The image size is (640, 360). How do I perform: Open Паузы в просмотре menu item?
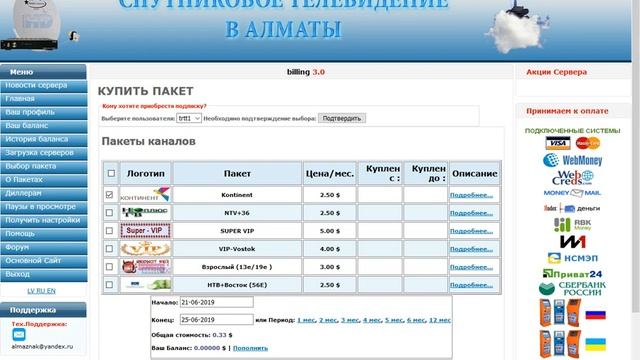43,207
